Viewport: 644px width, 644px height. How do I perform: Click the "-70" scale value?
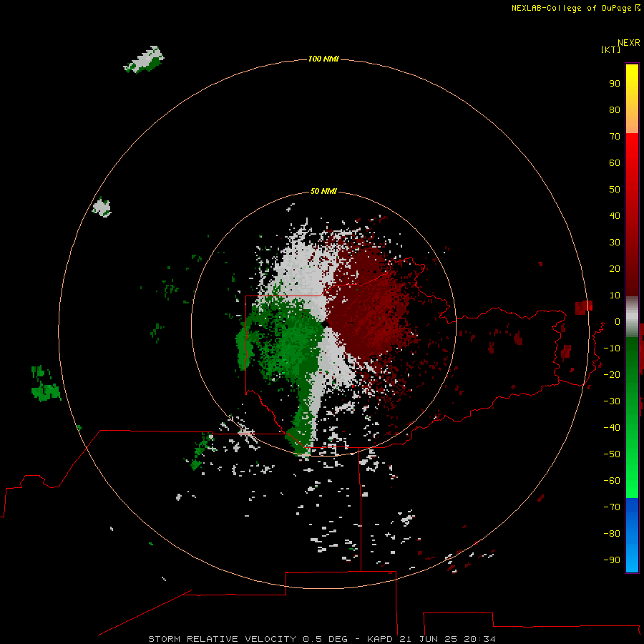pos(612,507)
